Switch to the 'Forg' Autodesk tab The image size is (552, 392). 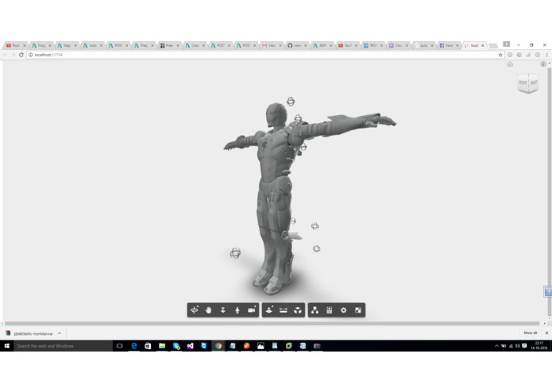(x=41, y=45)
